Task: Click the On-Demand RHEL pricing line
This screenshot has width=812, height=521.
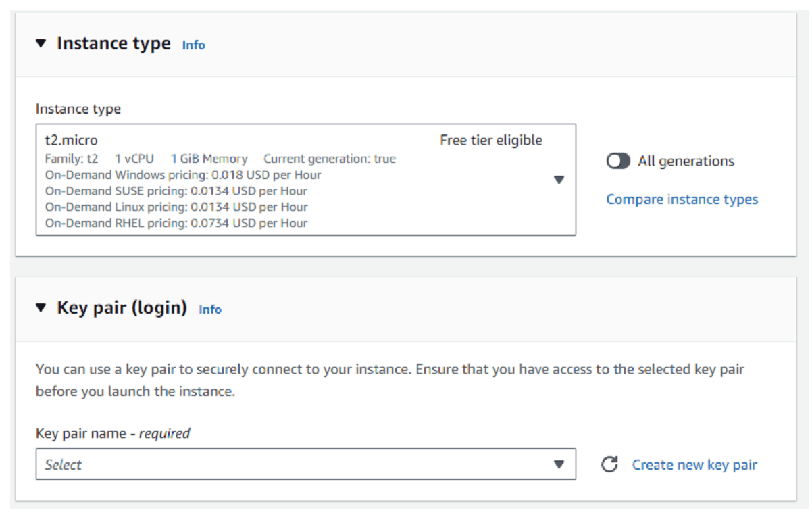Action: pyautogui.click(x=176, y=223)
